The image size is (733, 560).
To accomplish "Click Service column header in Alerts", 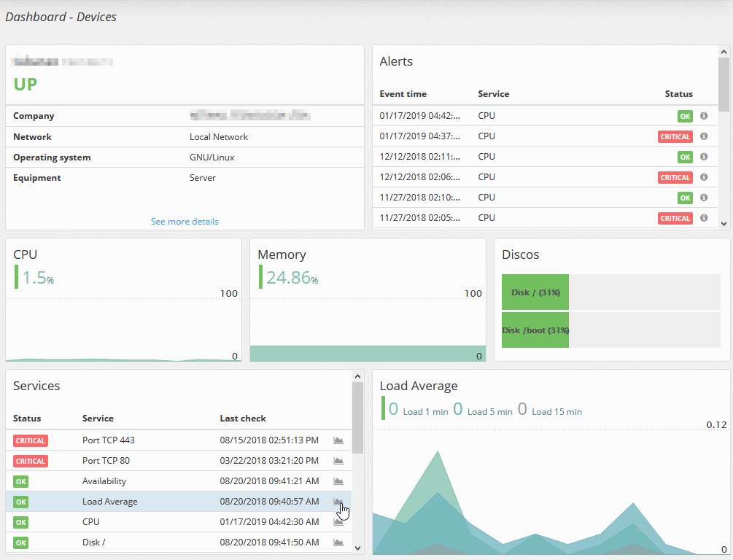I will tap(493, 94).
